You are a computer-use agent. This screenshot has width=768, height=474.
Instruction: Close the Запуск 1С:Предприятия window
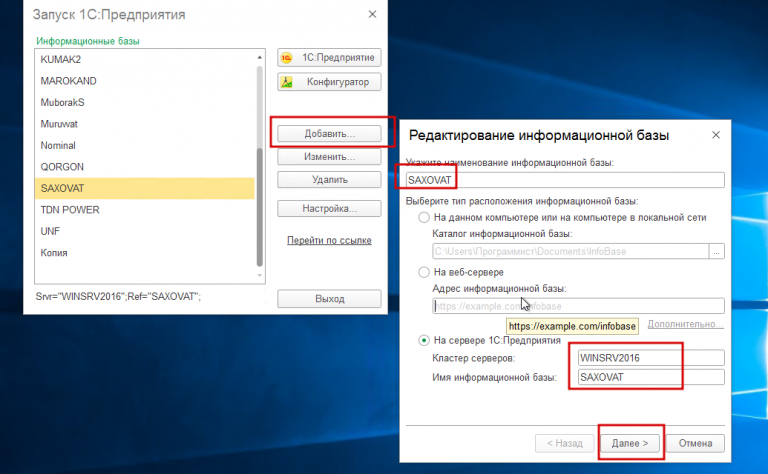coord(372,14)
